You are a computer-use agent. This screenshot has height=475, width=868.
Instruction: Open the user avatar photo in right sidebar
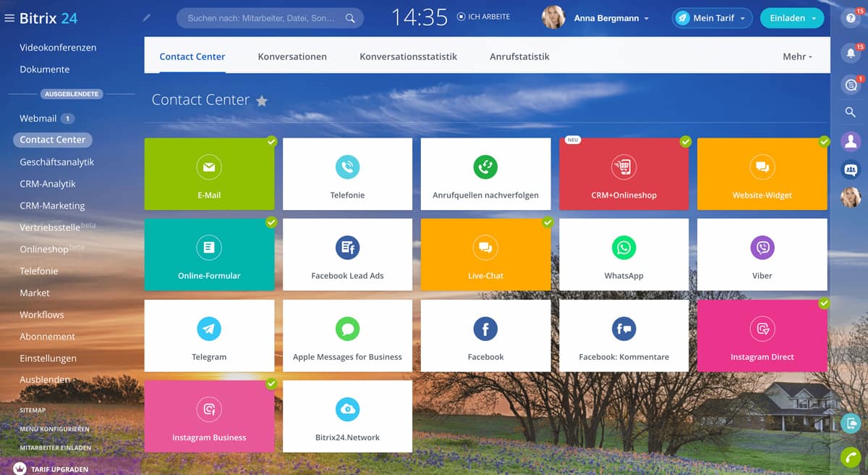click(851, 198)
